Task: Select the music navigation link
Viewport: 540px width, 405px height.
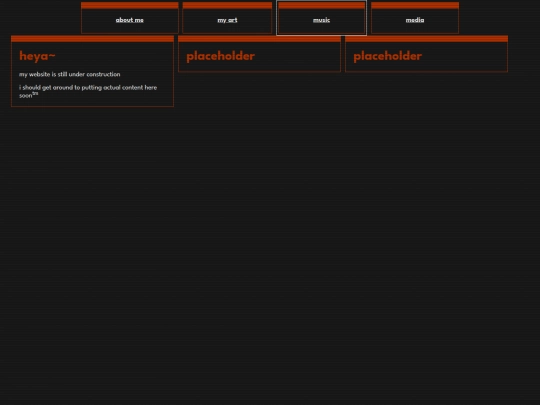Action: (321, 20)
